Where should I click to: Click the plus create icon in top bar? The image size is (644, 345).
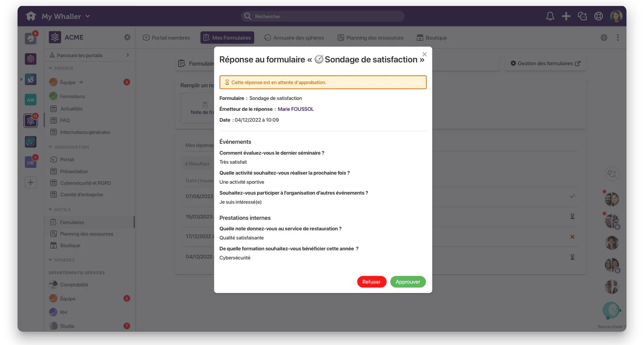[x=566, y=16]
